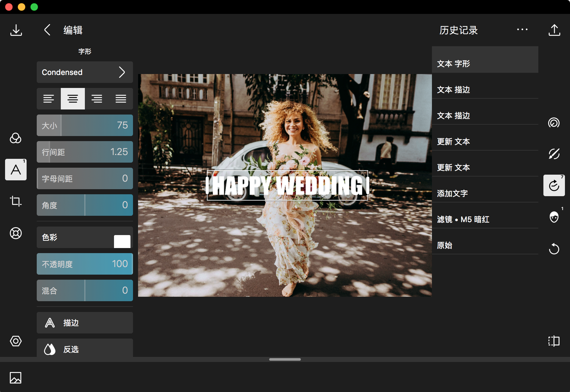The image size is (570, 392).
Task: Expand the 描边 stroke section
Action: point(85,323)
